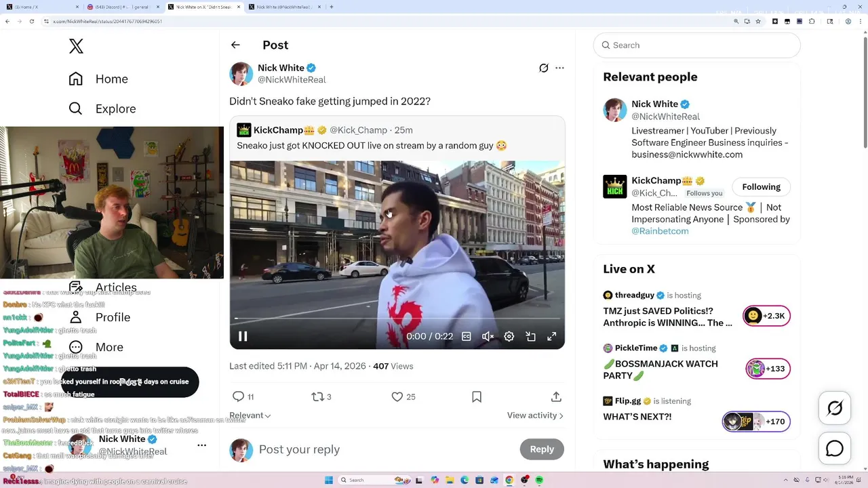The width and height of the screenshot is (868, 488).
Task: Open video playback settings gear
Action: (509, 336)
